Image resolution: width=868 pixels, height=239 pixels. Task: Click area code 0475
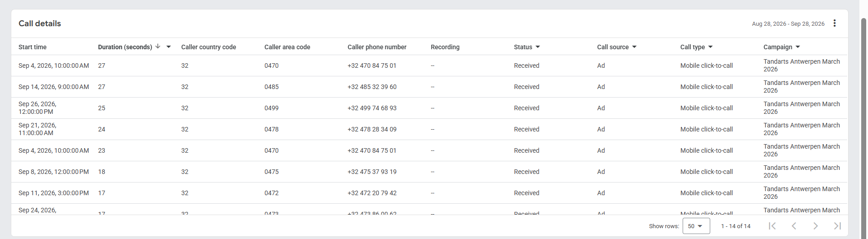(272, 172)
